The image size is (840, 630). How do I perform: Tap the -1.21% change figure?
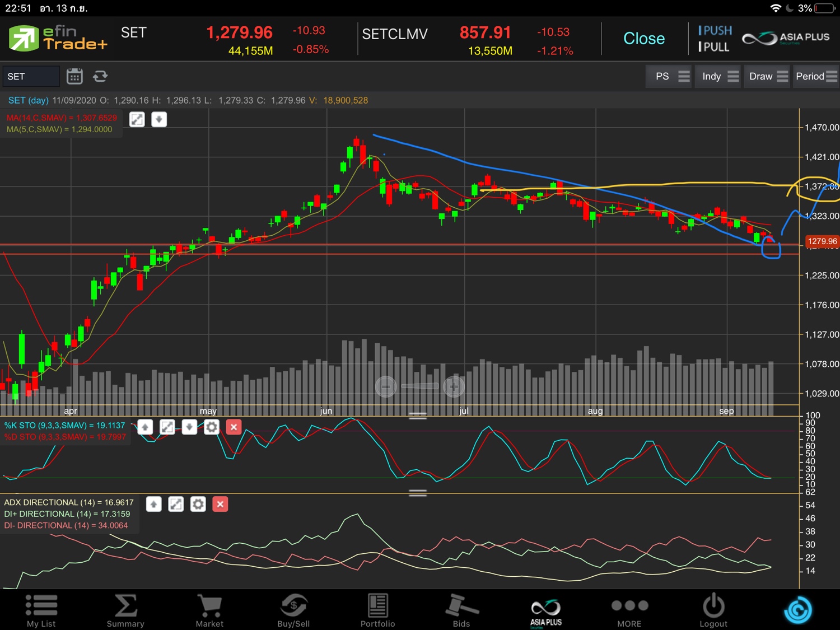click(555, 51)
